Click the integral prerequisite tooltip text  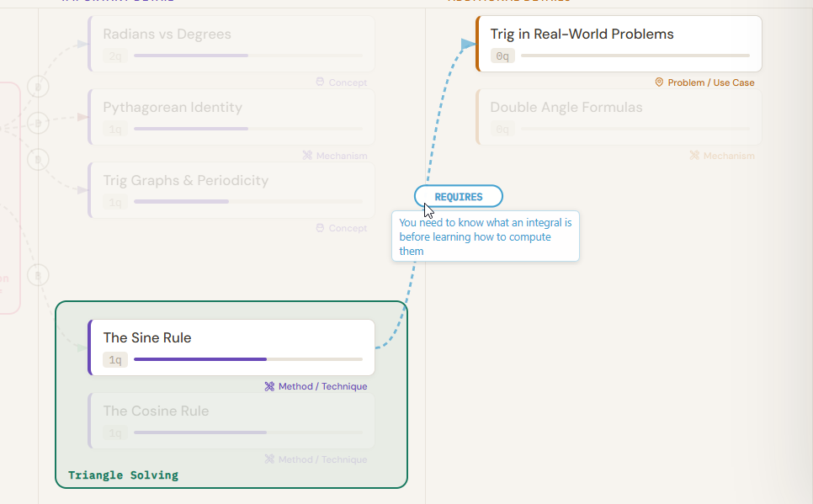[486, 236]
